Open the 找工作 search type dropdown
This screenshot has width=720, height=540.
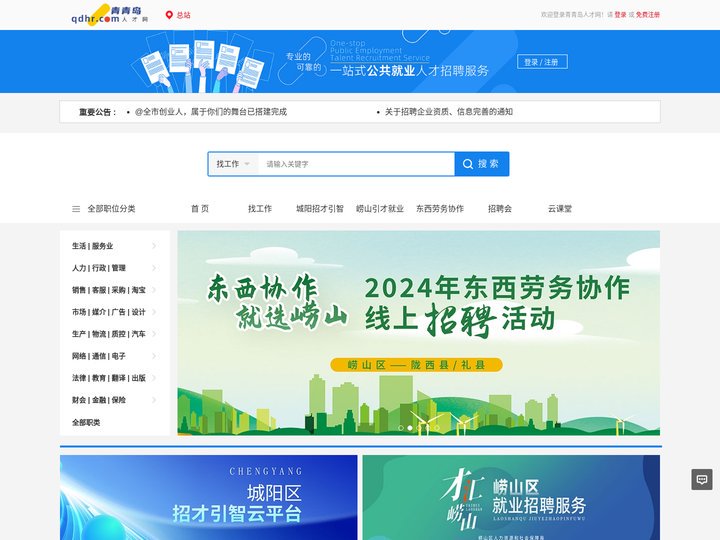click(x=233, y=164)
